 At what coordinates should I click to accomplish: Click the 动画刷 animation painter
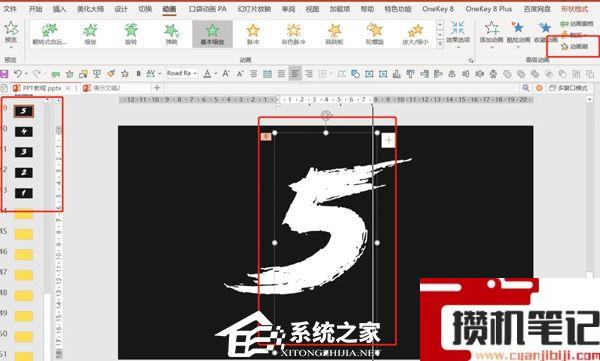(x=574, y=47)
